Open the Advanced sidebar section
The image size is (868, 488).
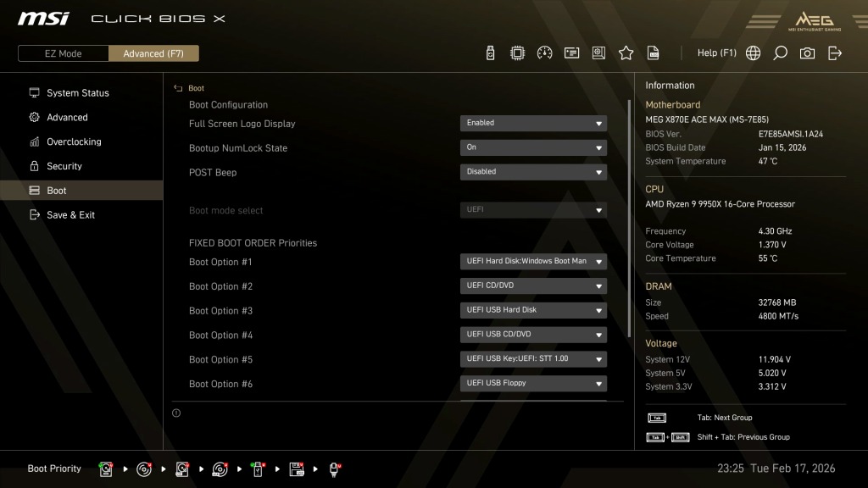tap(81, 117)
